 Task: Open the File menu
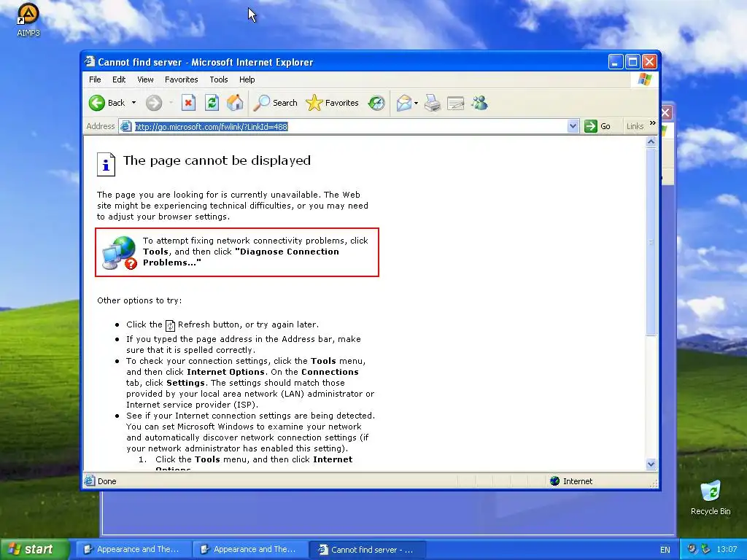click(x=95, y=79)
